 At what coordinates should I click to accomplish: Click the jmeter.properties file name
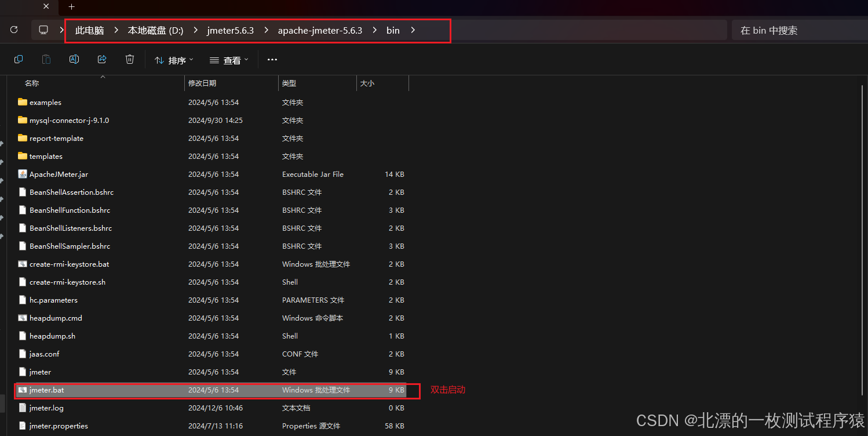59,426
